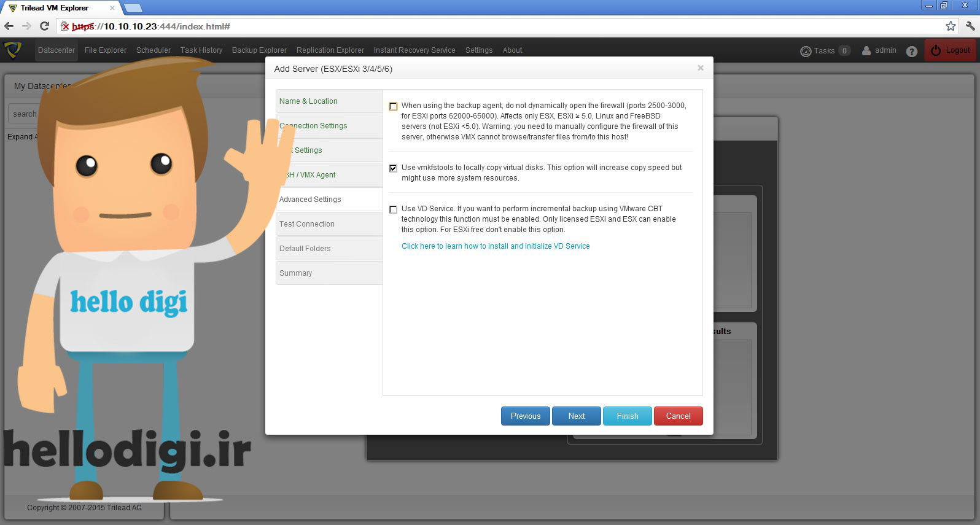Close the Trilead VM Explorer browser tab
This screenshot has width=980, height=525.
(x=112, y=8)
